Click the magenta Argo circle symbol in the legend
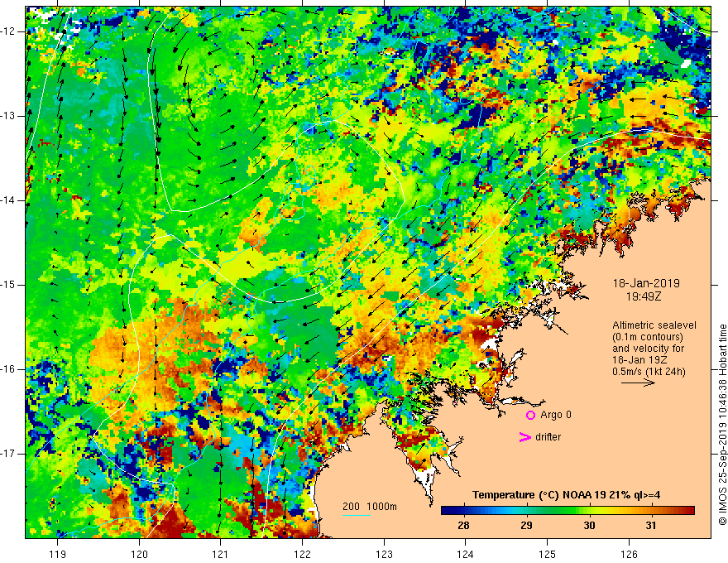Image resolution: width=728 pixels, height=563 pixels. (530, 415)
